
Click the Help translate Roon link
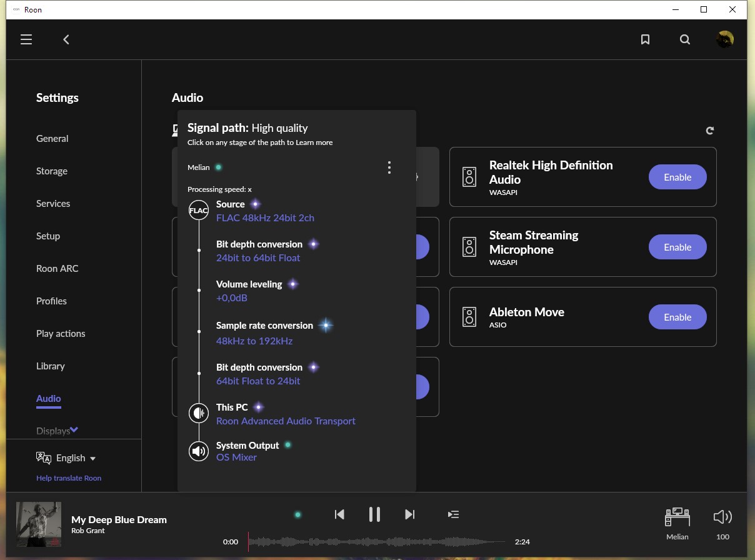point(69,478)
